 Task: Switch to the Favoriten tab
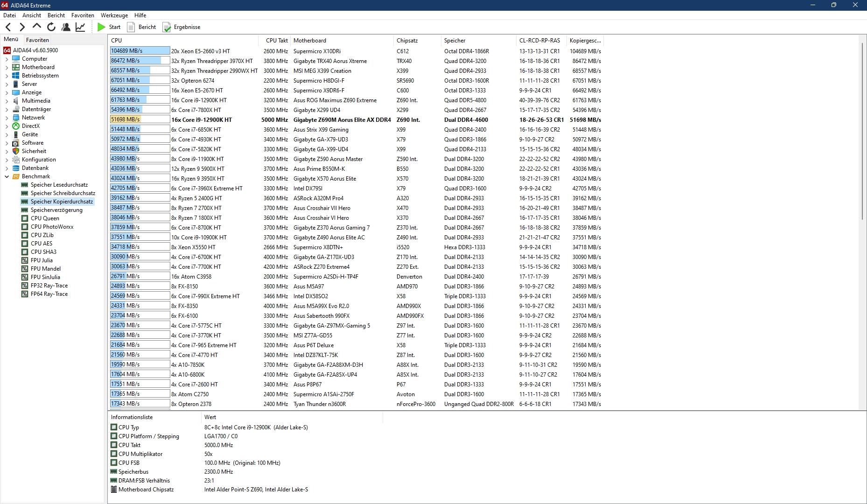(37, 40)
